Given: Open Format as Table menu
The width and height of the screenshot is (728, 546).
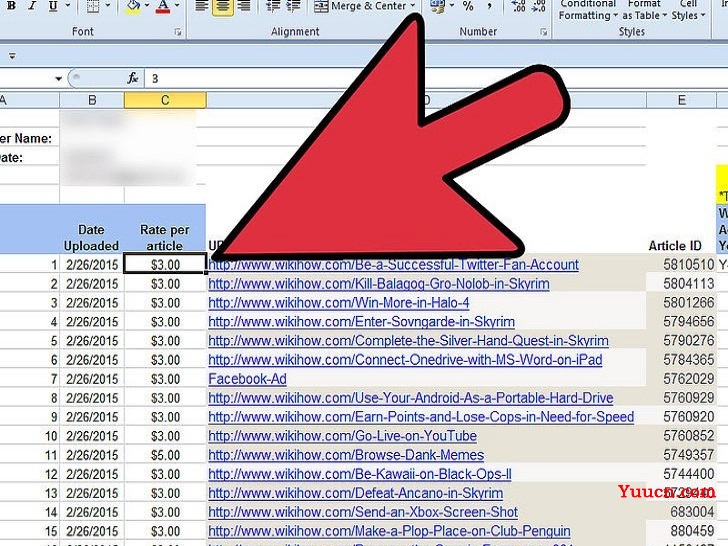Looking at the screenshot, I should coord(644,10).
